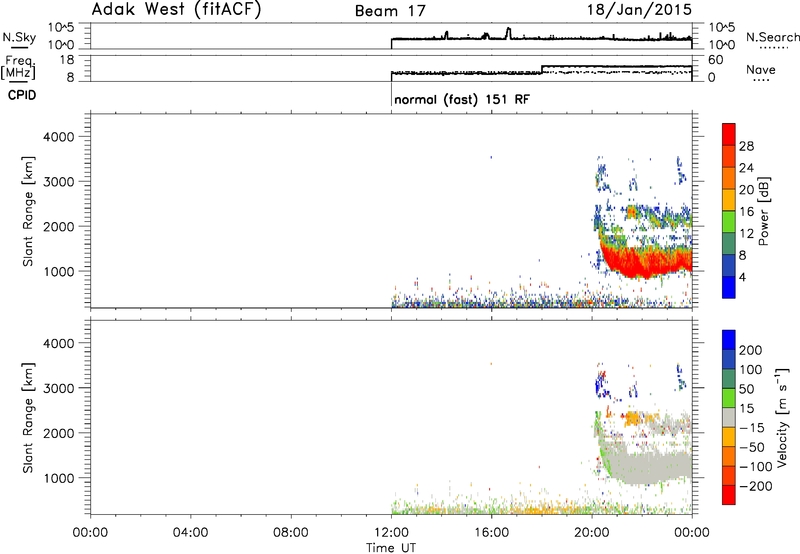This screenshot has height=554, width=800.
Task: Click the 'Adak West (fitACF)' title
Action: pos(177,10)
